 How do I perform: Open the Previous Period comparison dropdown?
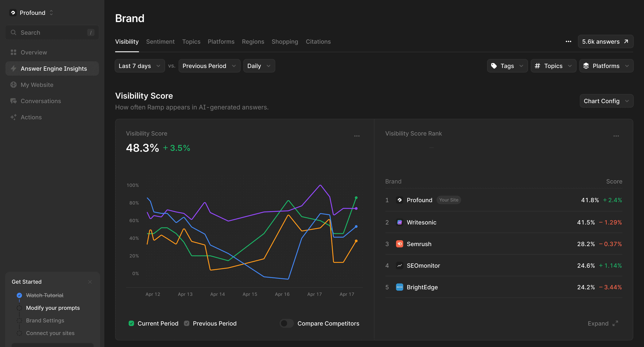coord(210,66)
